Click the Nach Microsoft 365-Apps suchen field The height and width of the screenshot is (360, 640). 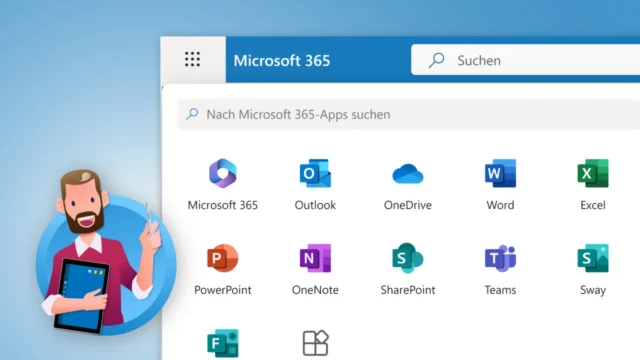[409, 115]
